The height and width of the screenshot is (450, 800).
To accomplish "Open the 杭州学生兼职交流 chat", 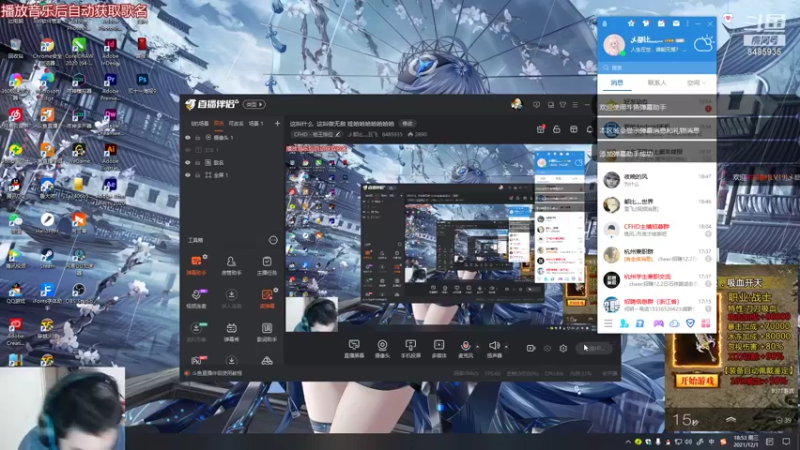I will tap(657, 280).
